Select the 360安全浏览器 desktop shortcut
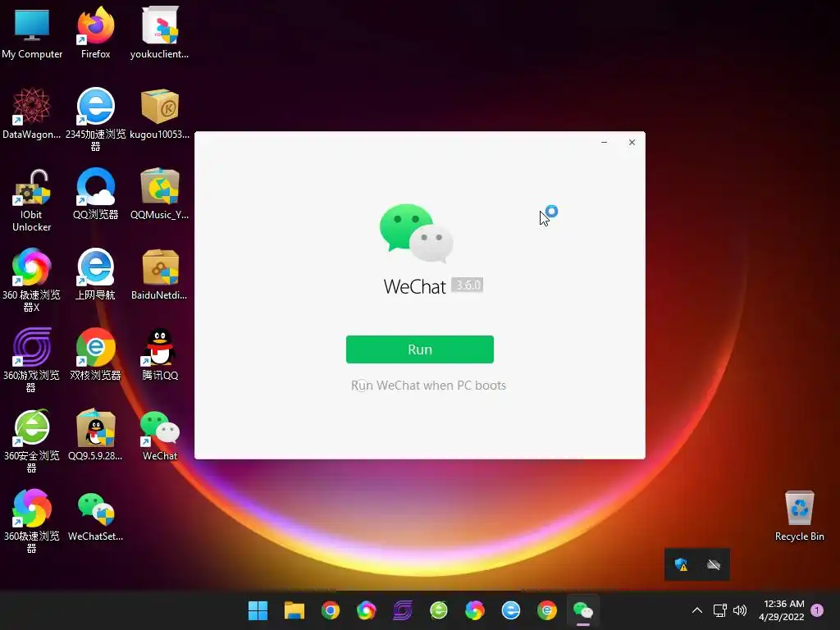Viewport: 840px width, 630px height. tap(32, 441)
